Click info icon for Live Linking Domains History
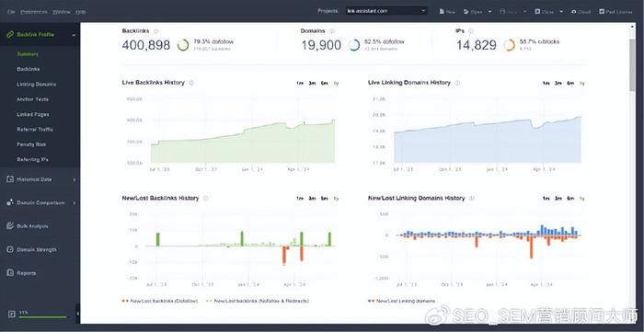This screenshot has width=644, height=332. pos(457,83)
